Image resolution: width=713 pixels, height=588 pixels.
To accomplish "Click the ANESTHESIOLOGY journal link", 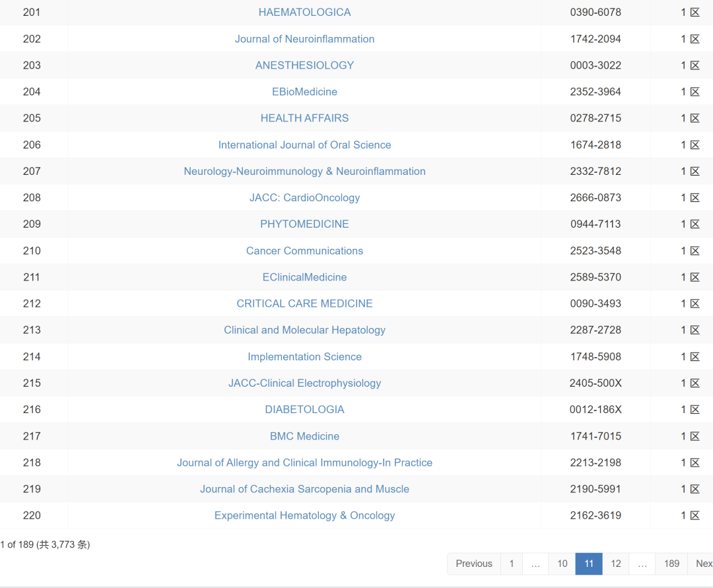I will click(x=304, y=65).
